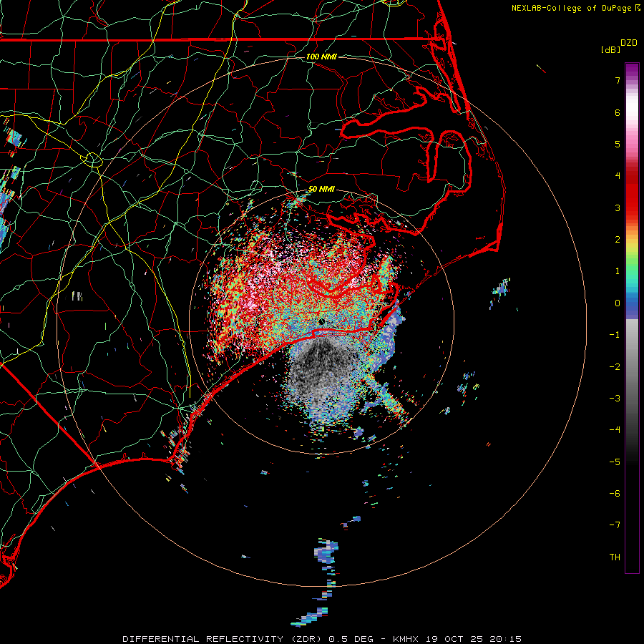Image resolution: width=644 pixels, height=644 pixels.
Task: Click the 3 value on color scale
Action: (x=618, y=208)
